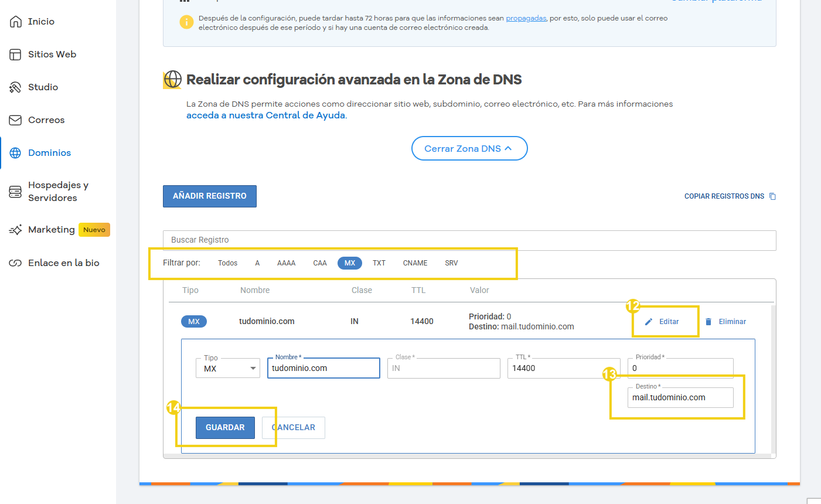Viewport: 821px width, 504px height.
Task: Click the Destino input field
Action: [680, 397]
